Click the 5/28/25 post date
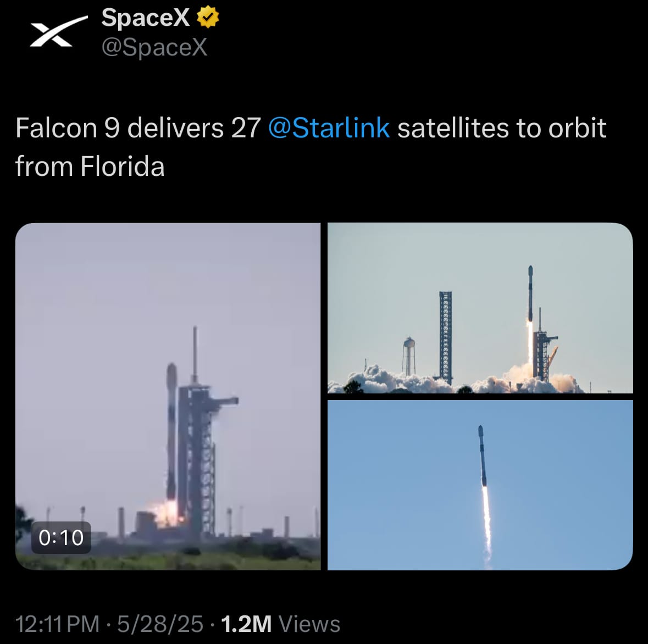This screenshot has width=648, height=644. coord(160,624)
